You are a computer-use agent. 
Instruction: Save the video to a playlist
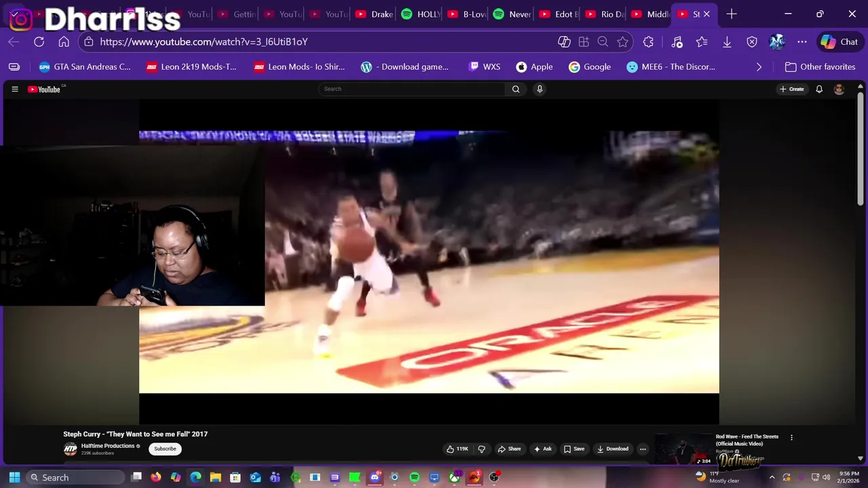click(x=574, y=449)
